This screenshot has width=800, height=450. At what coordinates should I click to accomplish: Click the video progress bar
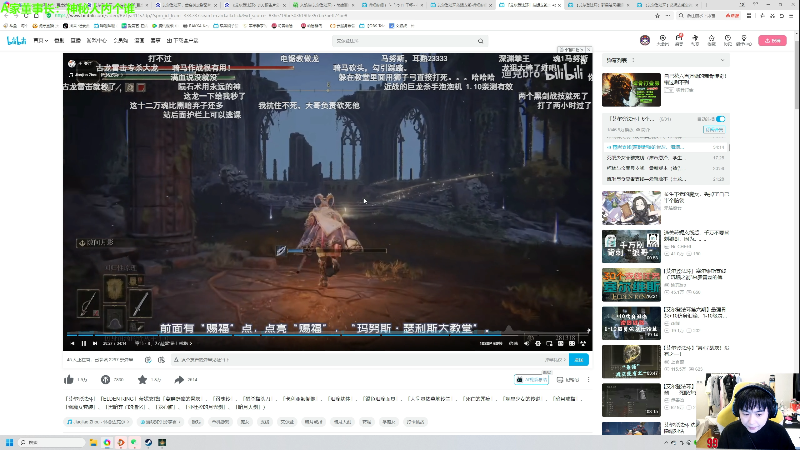click(x=328, y=335)
